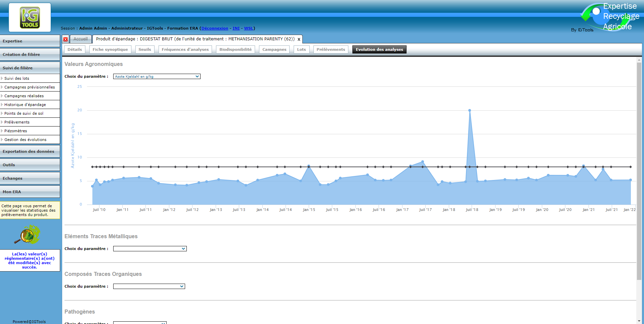Go to the Accueil tab
Image resolution: width=644 pixels, height=324 pixels.
point(81,39)
